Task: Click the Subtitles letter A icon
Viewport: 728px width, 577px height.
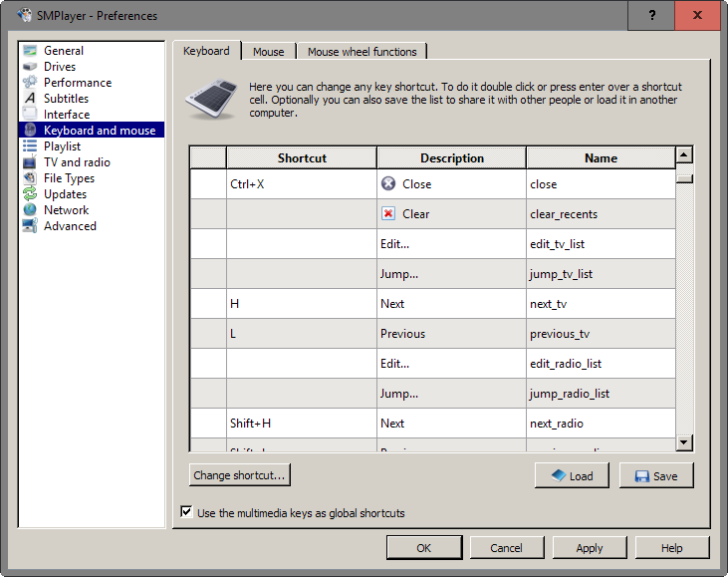Action: 30,98
